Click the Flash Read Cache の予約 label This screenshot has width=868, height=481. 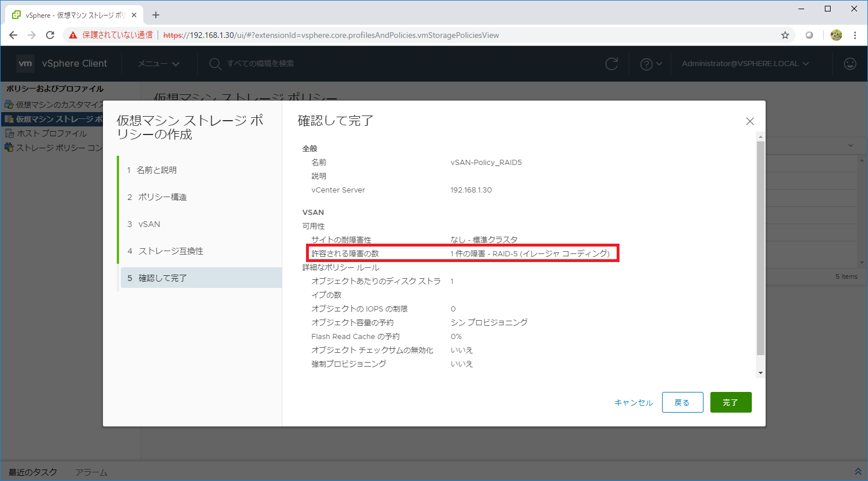(355, 336)
